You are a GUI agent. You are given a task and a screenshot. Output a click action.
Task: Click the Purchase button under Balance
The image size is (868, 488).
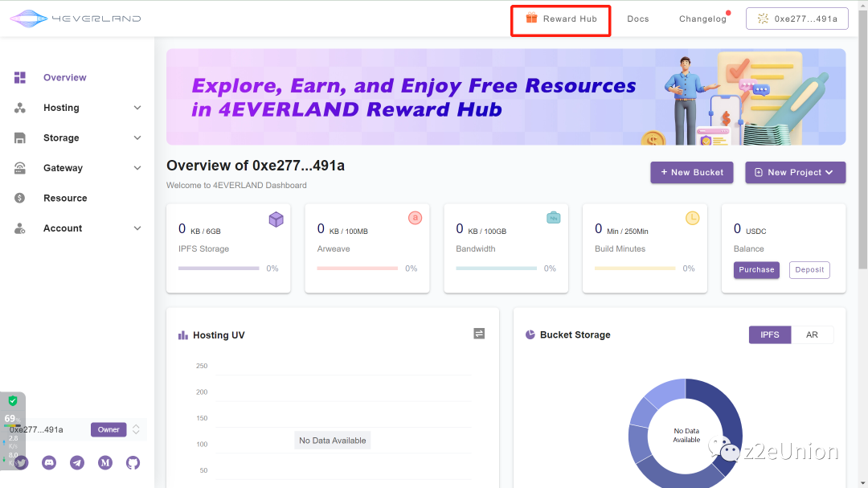pos(756,270)
